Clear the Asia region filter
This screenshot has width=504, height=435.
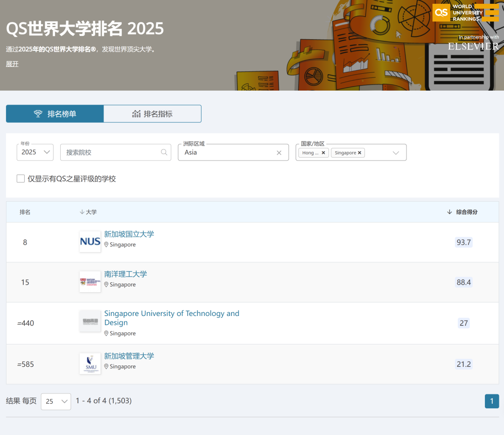279,153
